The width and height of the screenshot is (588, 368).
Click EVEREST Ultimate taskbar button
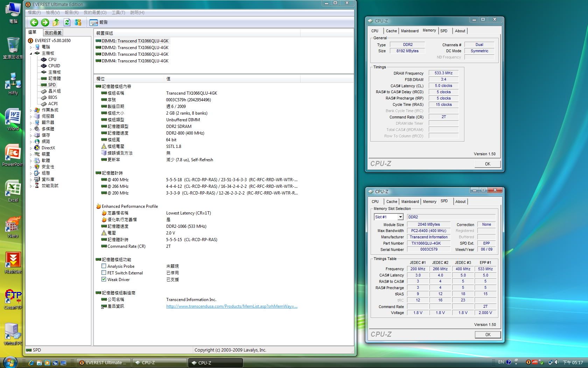tap(104, 363)
